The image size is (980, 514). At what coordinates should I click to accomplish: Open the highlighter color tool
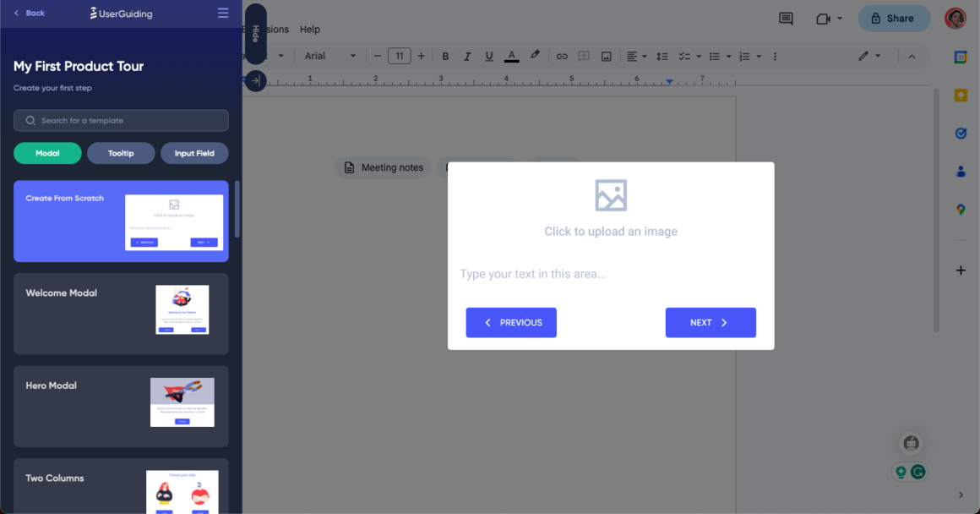535,56
